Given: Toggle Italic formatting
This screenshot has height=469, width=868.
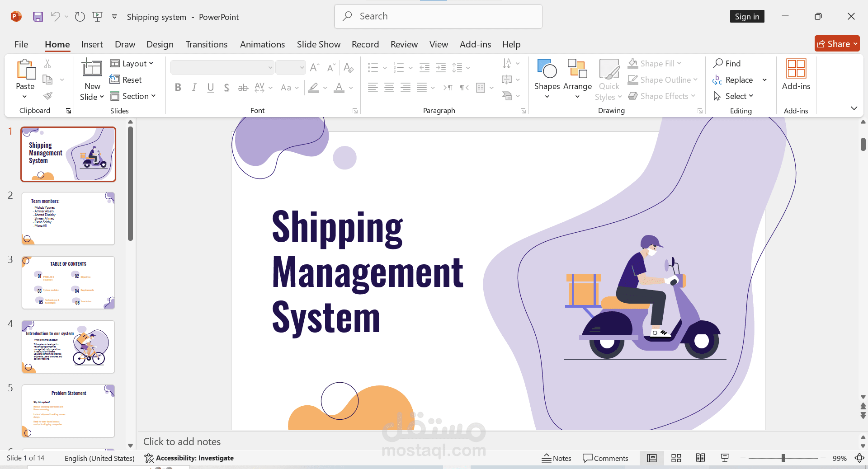Looking at the screenshot, I should point(194,88).
